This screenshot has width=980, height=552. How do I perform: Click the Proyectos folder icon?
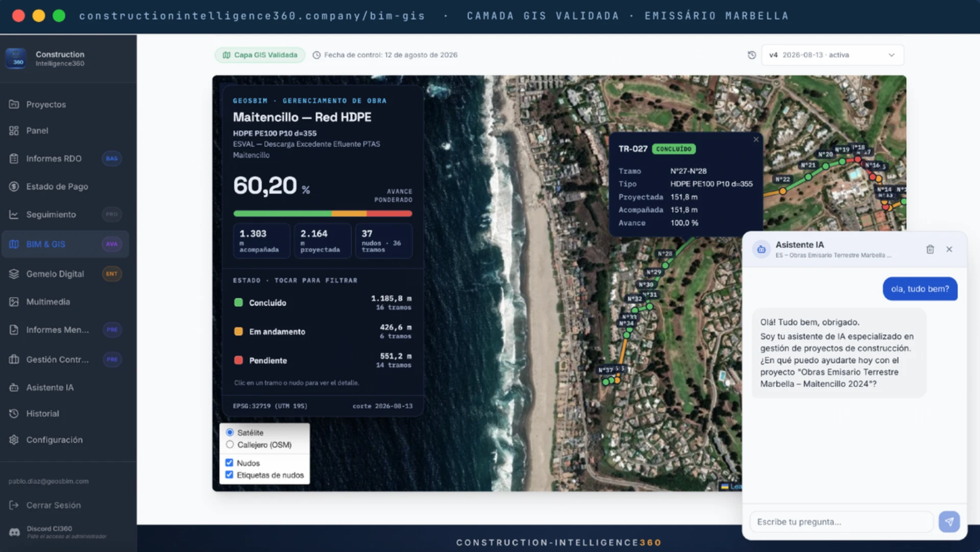14,105
